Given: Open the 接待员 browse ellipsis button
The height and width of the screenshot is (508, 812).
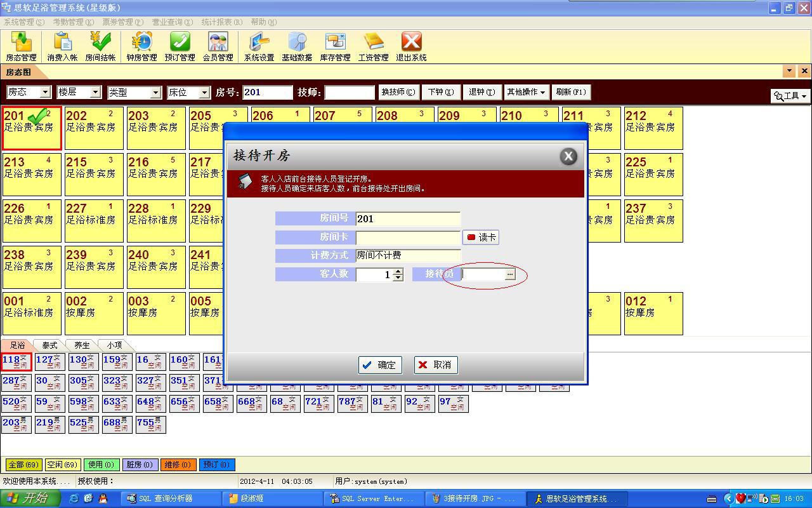Looking at the screenshot, I should click(x=509, y=274).
